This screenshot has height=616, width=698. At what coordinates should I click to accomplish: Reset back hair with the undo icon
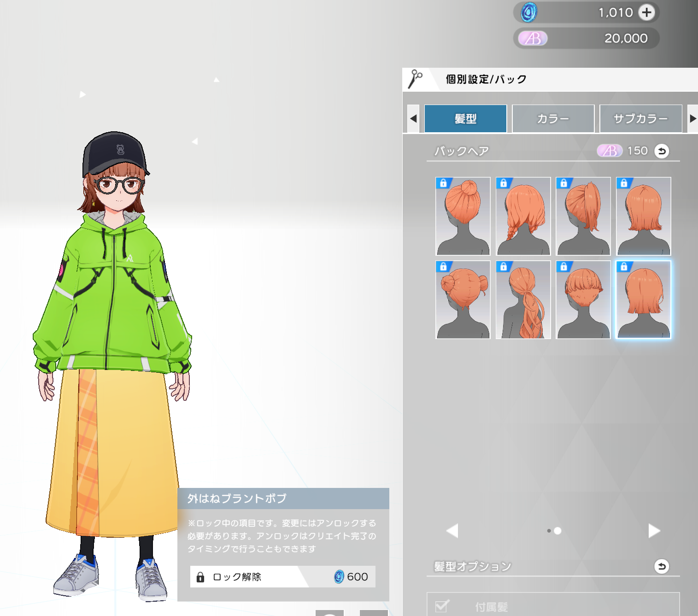pyautogui.click(x=662, y=151)
